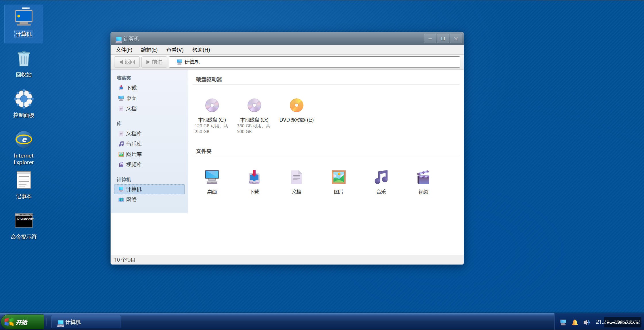This screenshot has height=330, width=644.
Task: Open the 编辑(E) menu
Action: click(x=149, y=50)
